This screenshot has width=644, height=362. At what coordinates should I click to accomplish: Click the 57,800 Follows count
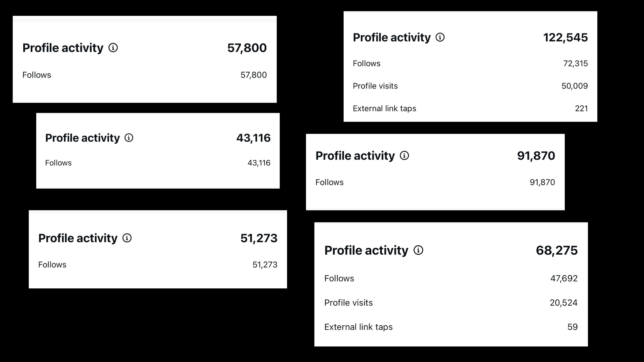tap(253, 75)
